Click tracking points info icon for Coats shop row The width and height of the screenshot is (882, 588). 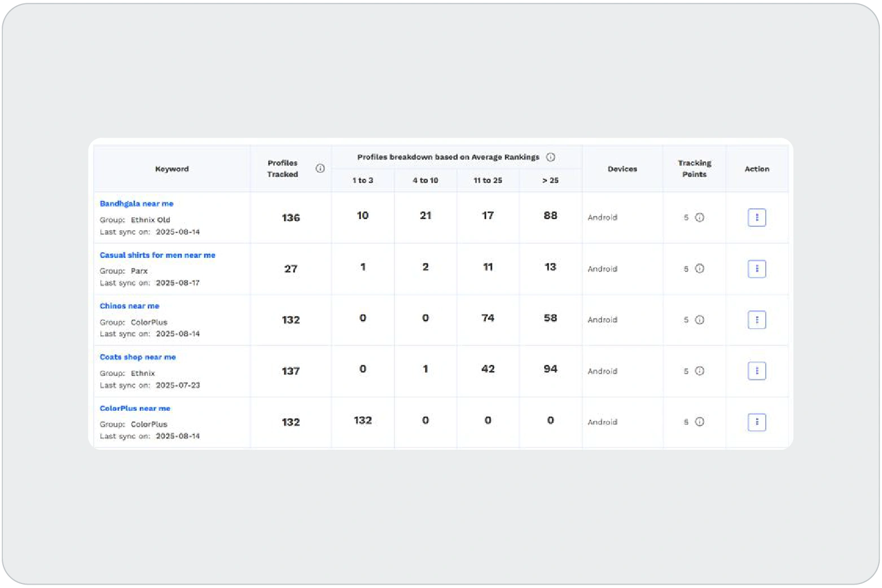(699, 371)
